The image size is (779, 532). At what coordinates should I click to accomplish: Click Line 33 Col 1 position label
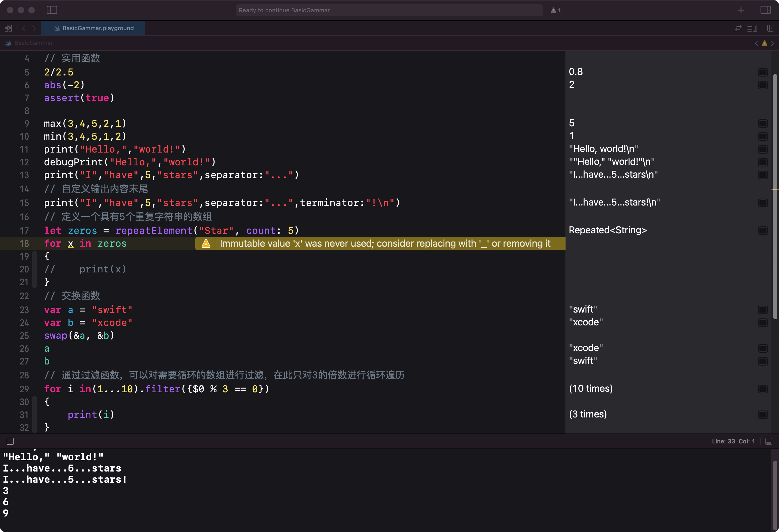coord(733,441)
